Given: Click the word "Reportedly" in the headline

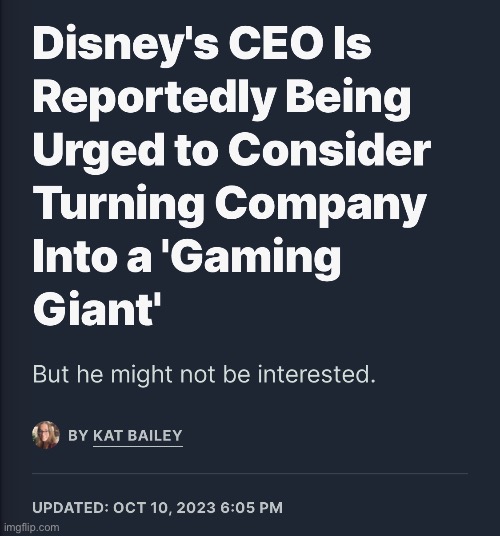Looking at the screenshot, I should (154, 97).
